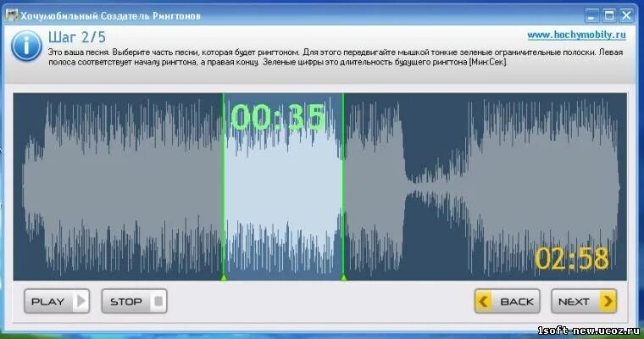
Task: Close the ringtone creator window
Action: (626, 15)
